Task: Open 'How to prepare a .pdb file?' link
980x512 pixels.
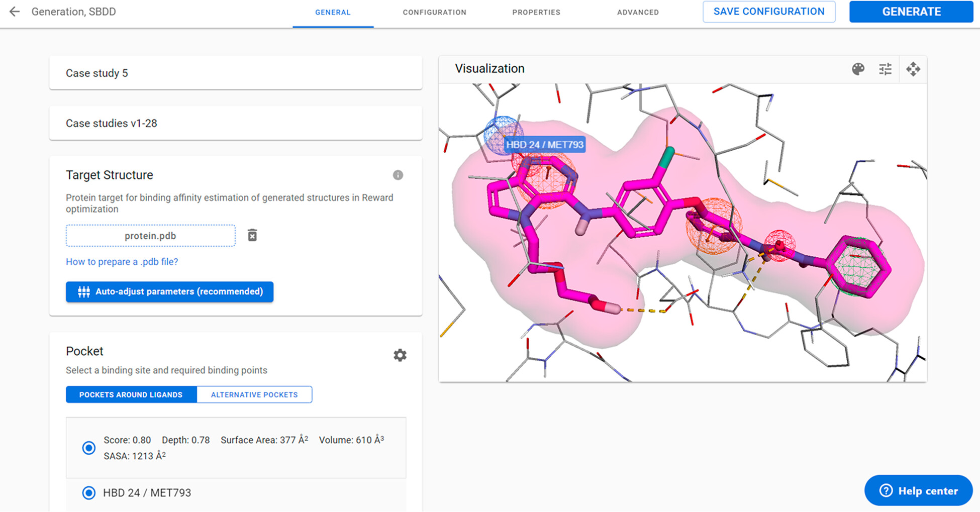Action: click(122, 262)
